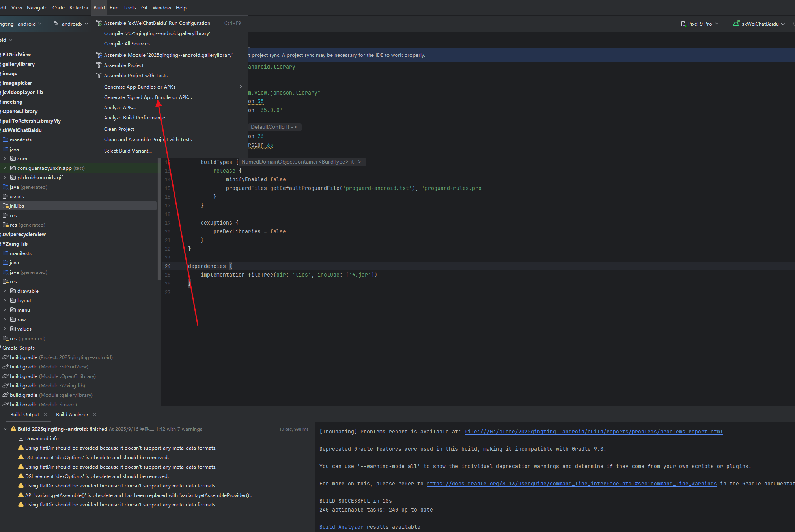Switch to the Build Output tab
This screenshot has height=532, width=795.
[x=24, y=414]
